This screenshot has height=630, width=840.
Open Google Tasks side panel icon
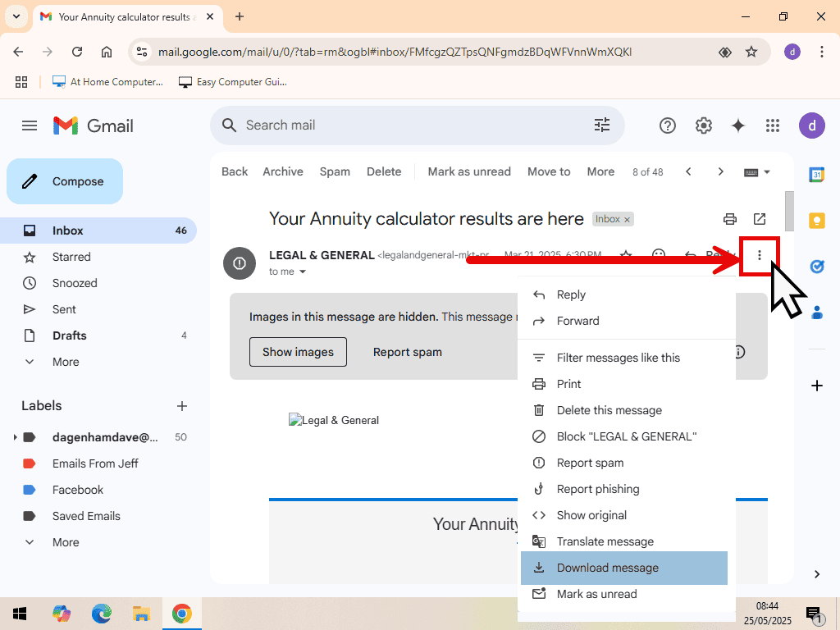(816, 266)
